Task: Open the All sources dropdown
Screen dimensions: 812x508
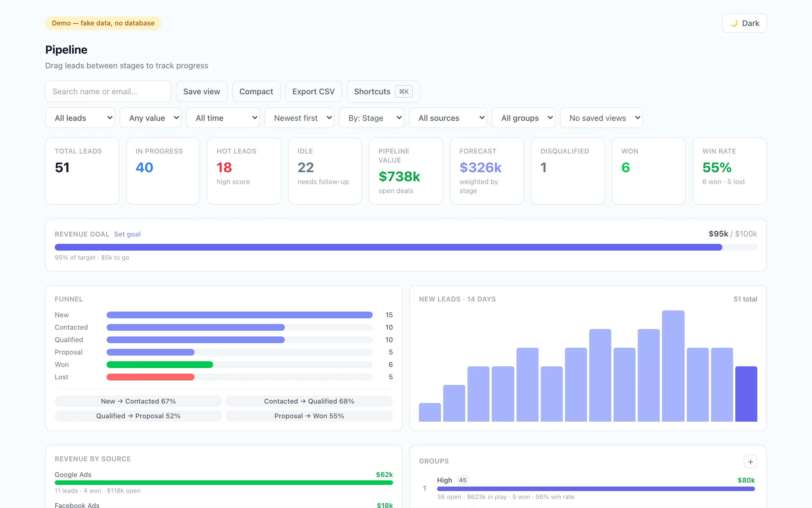Action: (448, 118)
